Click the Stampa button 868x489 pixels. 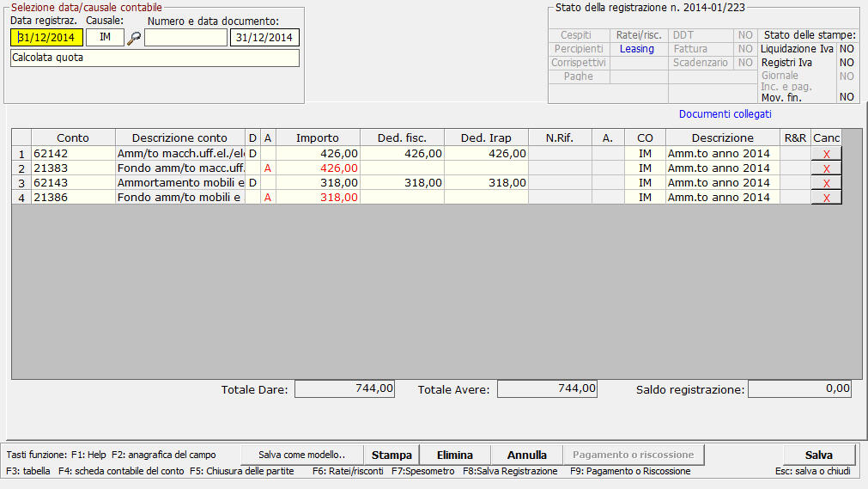coord(392,455)
